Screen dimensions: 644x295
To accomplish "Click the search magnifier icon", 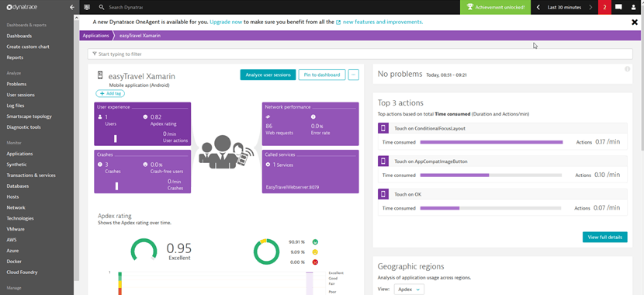I will click(x=102, y=8).
